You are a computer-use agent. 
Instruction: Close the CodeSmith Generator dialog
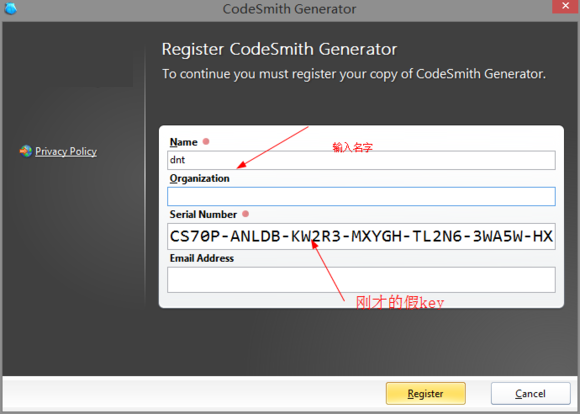coord(566,6)
